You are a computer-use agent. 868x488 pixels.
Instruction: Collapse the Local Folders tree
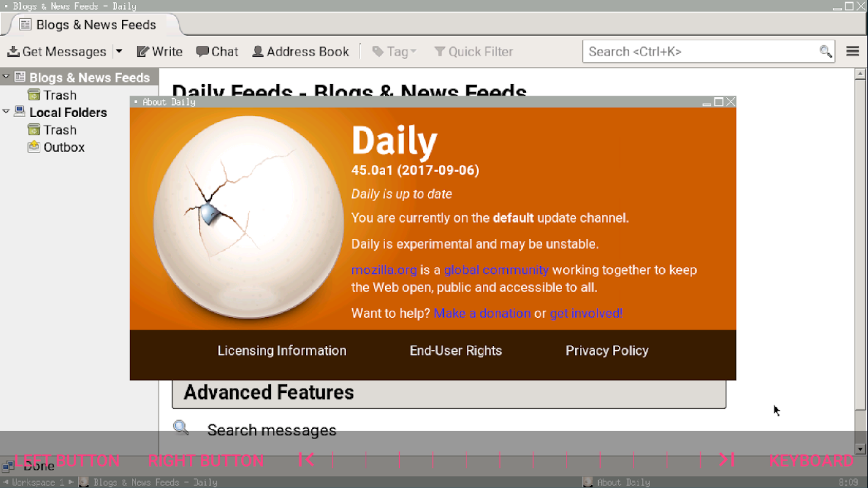[6, 112]
